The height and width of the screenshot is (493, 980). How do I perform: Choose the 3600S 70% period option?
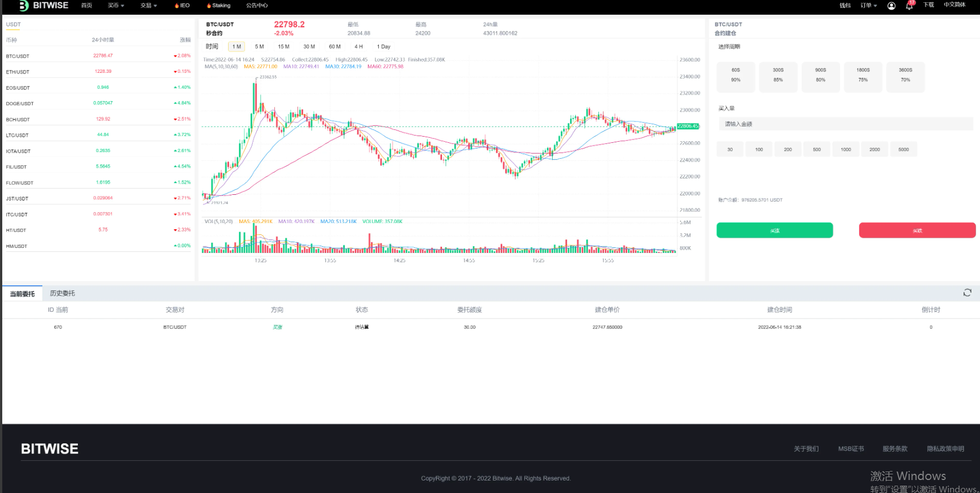point(905,75)
